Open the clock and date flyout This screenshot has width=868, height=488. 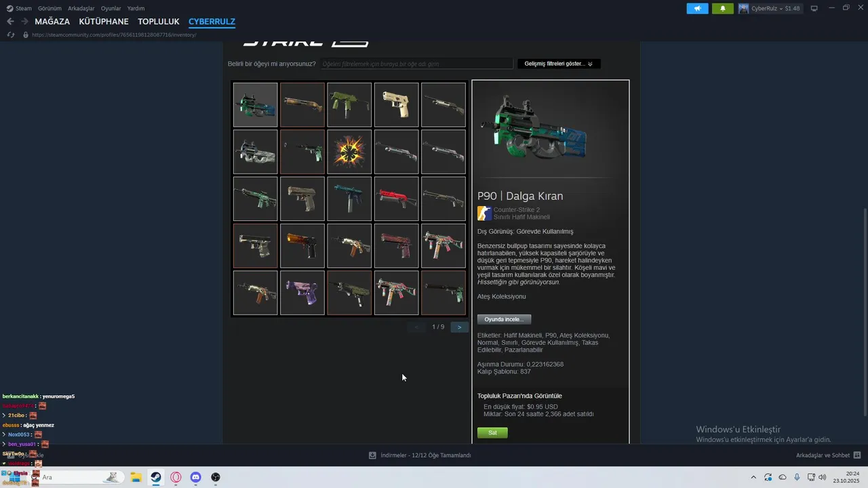pyautogui.click(x=848, y=477)
